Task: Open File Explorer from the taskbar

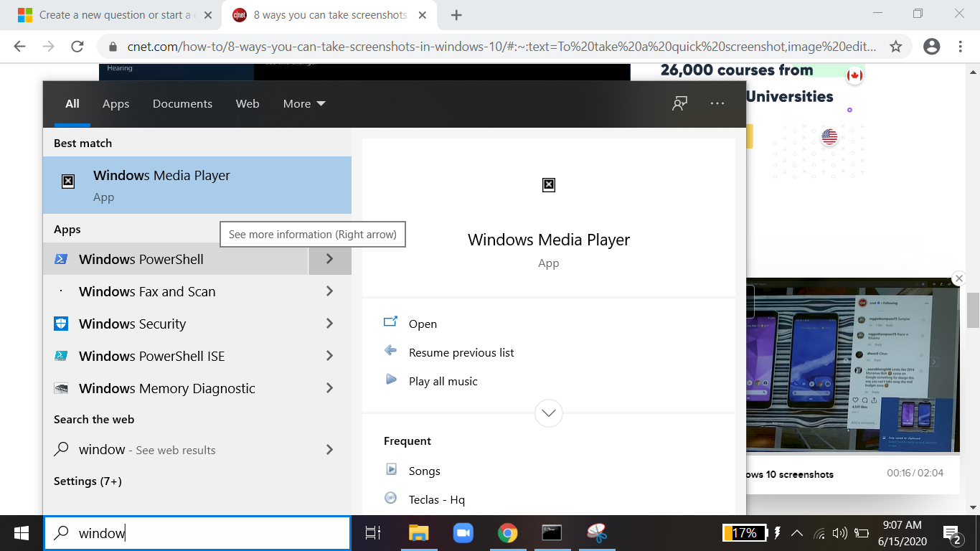Action: (418, 533)
